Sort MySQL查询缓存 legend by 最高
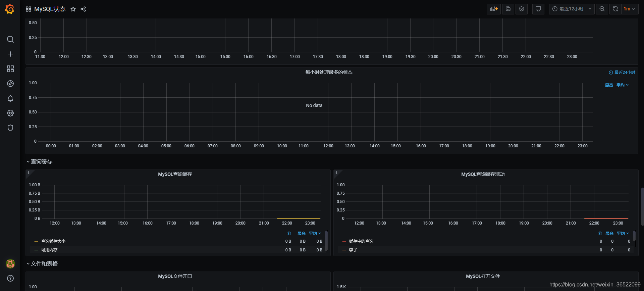The image size is (644, 291). [x=302, y=234]
